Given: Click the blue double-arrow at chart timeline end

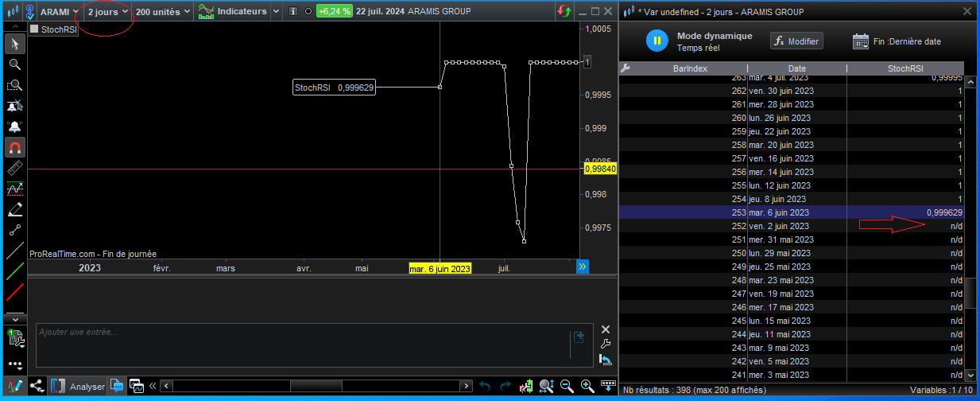Looking at the screenshot, I should (583, 267).
